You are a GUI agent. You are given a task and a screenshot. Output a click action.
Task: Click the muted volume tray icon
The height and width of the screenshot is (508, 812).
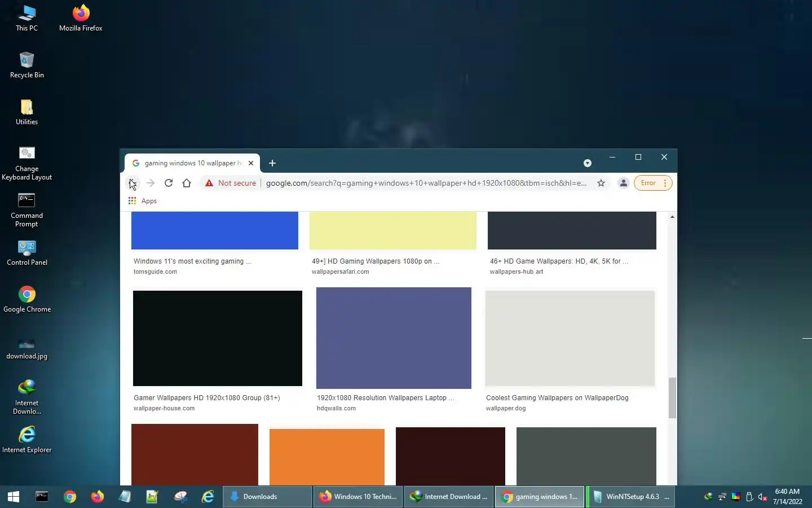pyautogui.click(x=763, y=497)
